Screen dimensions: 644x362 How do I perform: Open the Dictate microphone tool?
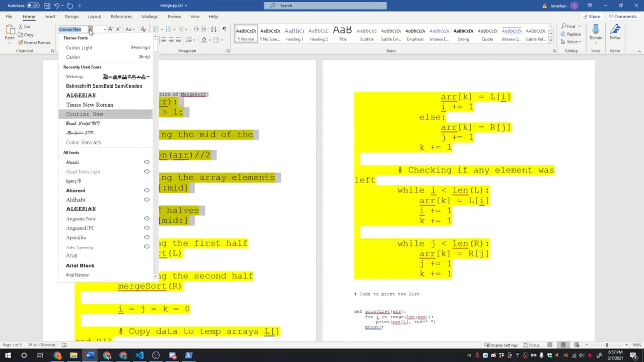[595, 29]
